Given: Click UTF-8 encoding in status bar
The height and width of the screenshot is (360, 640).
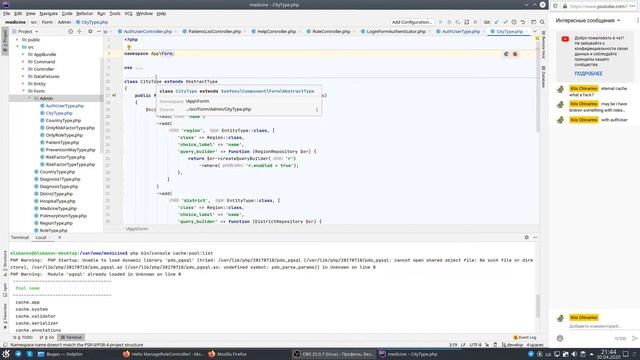Looking at the screenshot, I should click(x=475, y=345).
